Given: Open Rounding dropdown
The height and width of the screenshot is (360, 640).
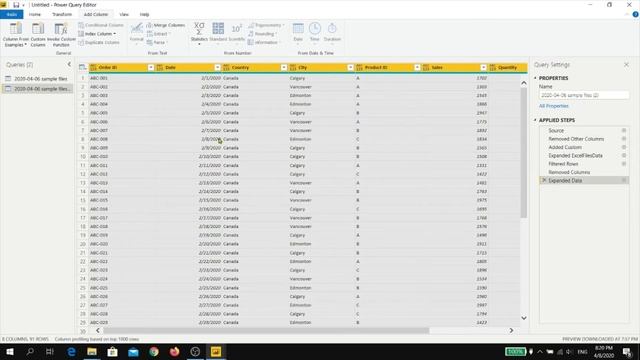Looking at the screenshot, I should tap(262, 34).
